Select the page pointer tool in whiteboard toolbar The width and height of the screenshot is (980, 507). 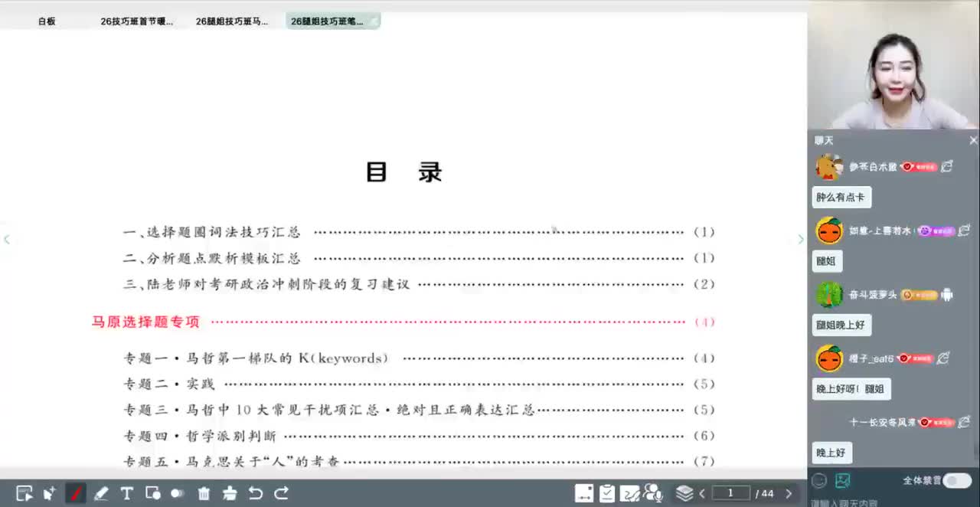pyautogui.click(x=24, y=493)
